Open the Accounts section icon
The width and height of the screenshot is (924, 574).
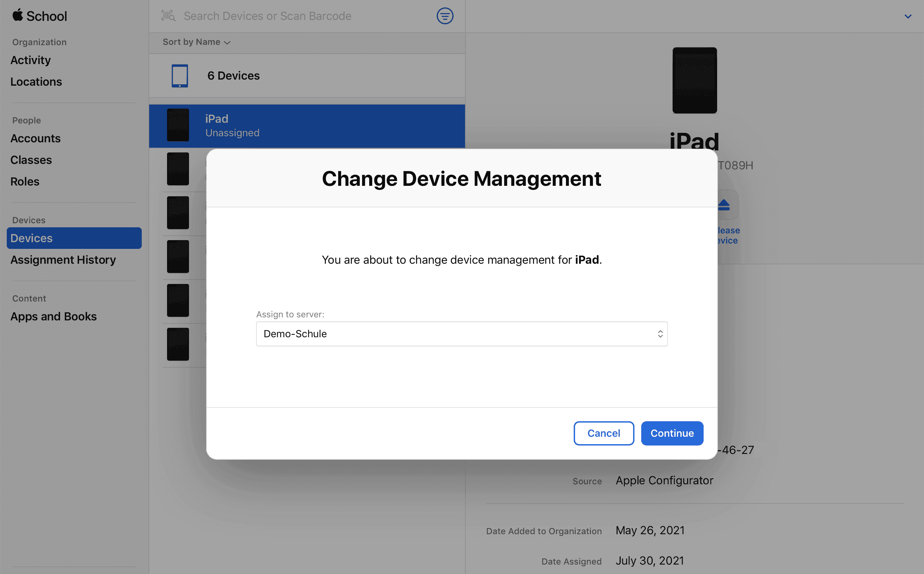pos(35,138)
